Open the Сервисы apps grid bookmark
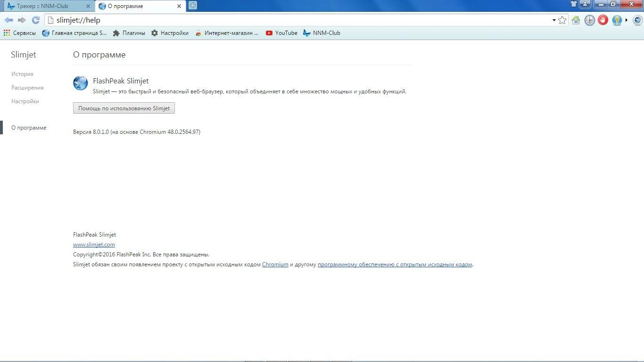 20,33
